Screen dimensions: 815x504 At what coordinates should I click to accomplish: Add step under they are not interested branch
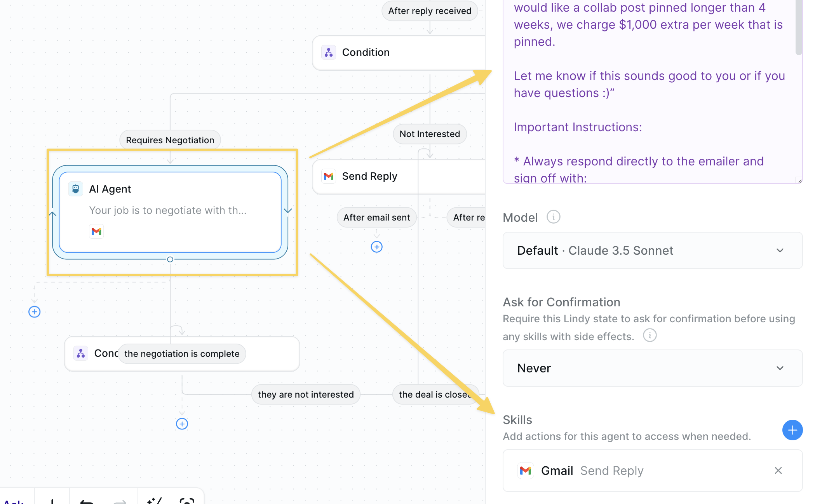[182, 424]
